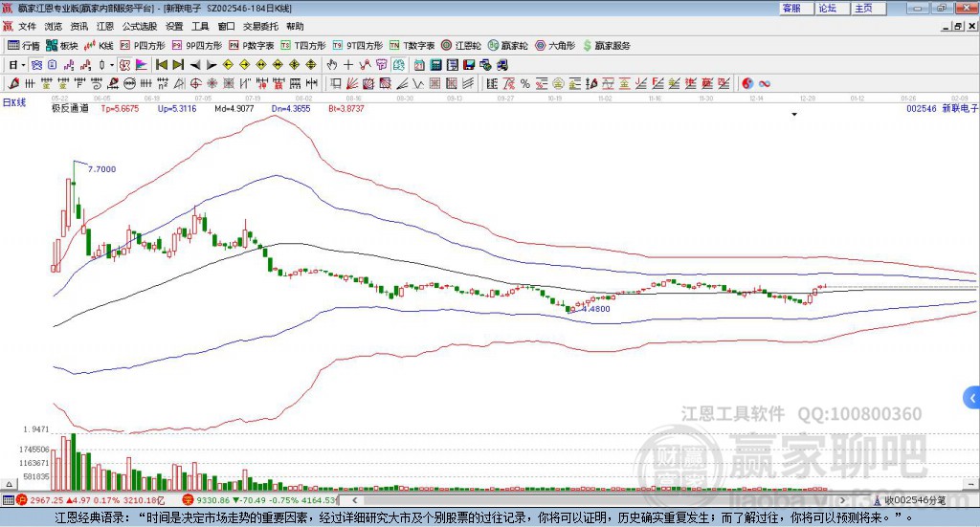Click the 9330.86 index value in status bar
This screenshot has width=980, height=527.
click(213, 500)
